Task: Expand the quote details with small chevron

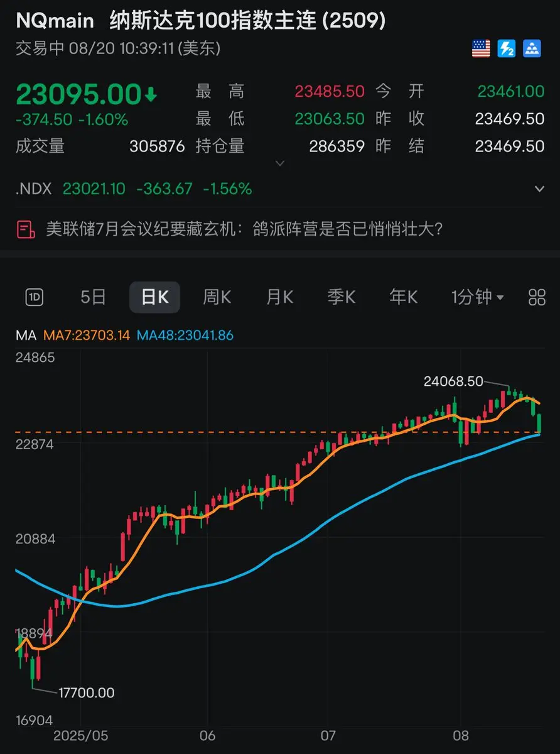Action: 281,163
